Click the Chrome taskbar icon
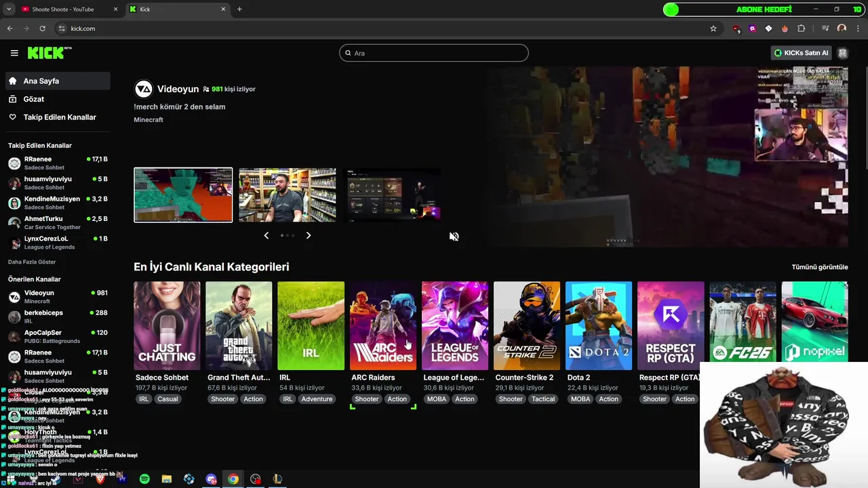This screenshot has height=488, width=868. point(233,479)
